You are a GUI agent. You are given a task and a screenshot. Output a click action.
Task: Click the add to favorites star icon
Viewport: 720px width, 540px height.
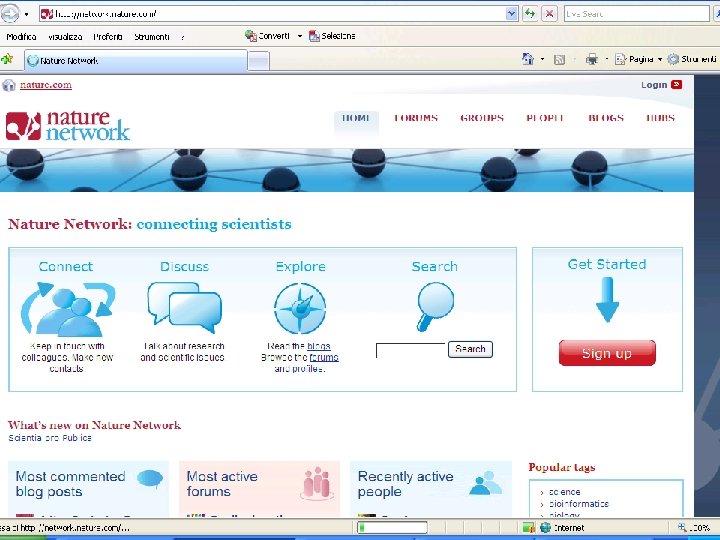click(x=7, y=59)
